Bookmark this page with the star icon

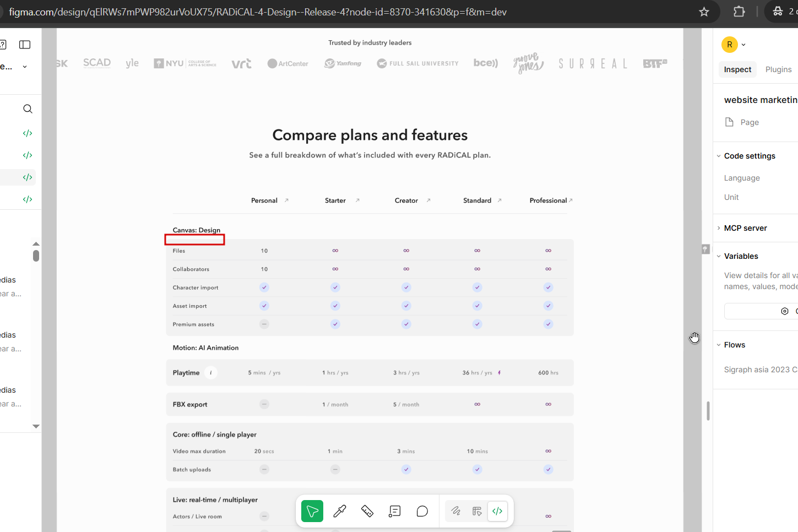tap(704, 12)
